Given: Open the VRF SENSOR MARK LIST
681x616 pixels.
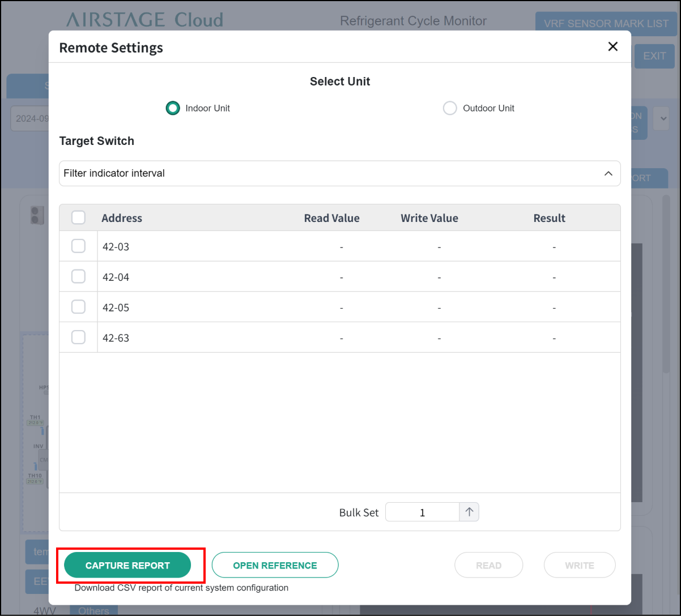Looking at the screenshot, I should click(606, 23).
